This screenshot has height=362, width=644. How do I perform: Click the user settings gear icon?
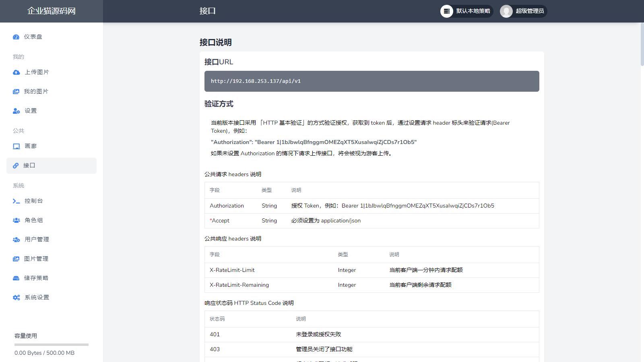coord(16,111)
